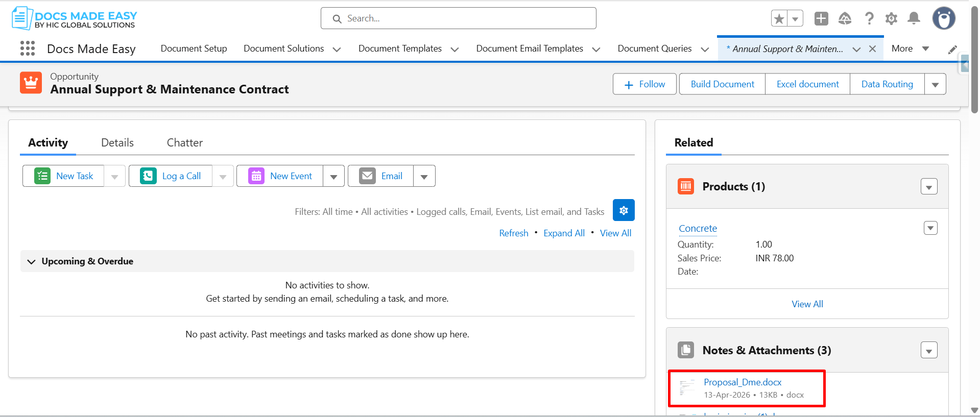Close the Annual Support & Maintenance tab

(873, 49)
